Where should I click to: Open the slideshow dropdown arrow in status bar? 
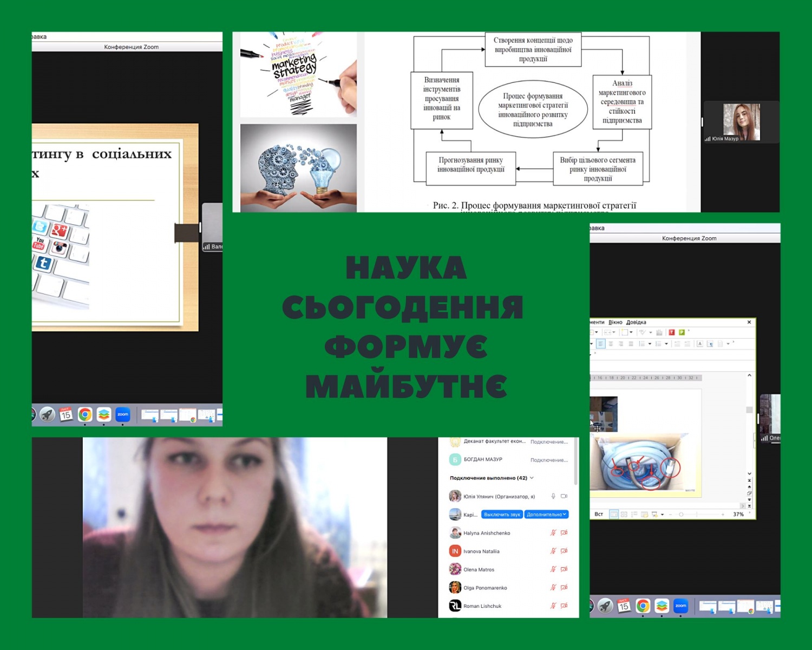pyautogui.click(x=662, y=514)
